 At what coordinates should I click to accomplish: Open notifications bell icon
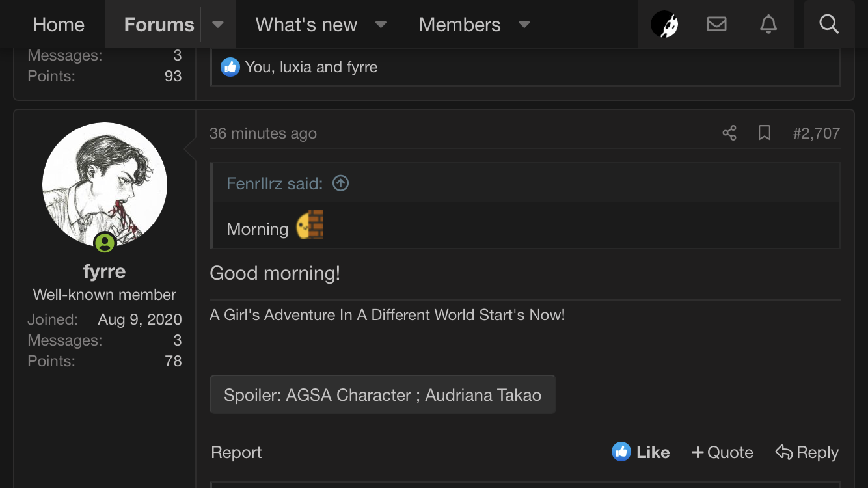(x=768, y=25)
